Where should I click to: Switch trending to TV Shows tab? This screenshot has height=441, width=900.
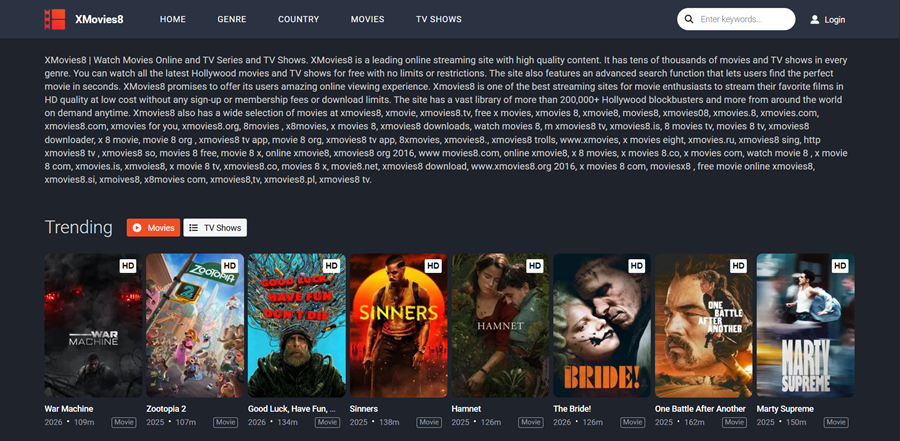[x=215, y=227]
